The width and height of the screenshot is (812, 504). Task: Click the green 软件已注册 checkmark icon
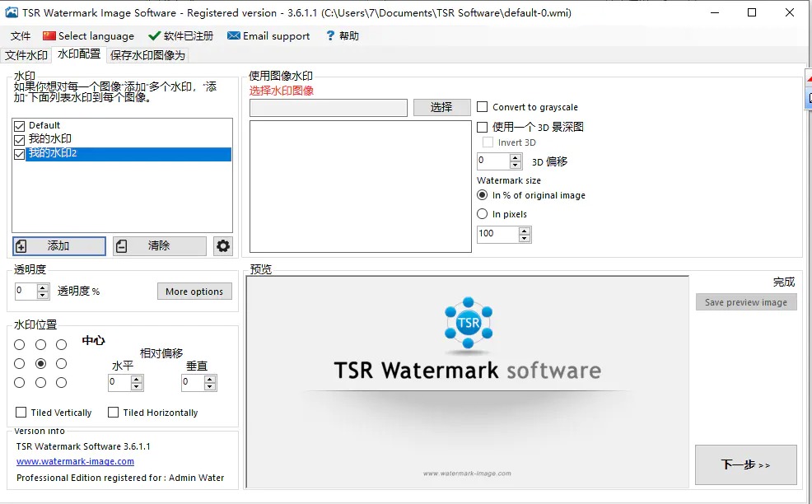point(154,35)
